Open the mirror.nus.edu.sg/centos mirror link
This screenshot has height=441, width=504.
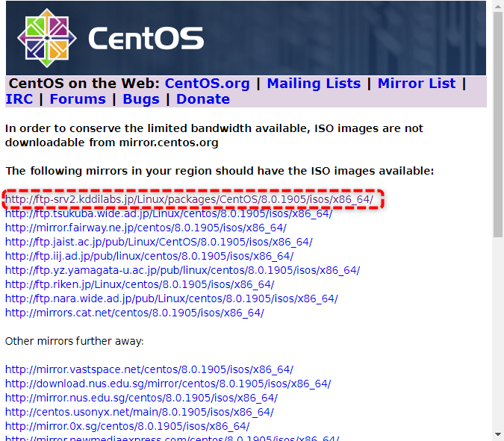point(141,398)
